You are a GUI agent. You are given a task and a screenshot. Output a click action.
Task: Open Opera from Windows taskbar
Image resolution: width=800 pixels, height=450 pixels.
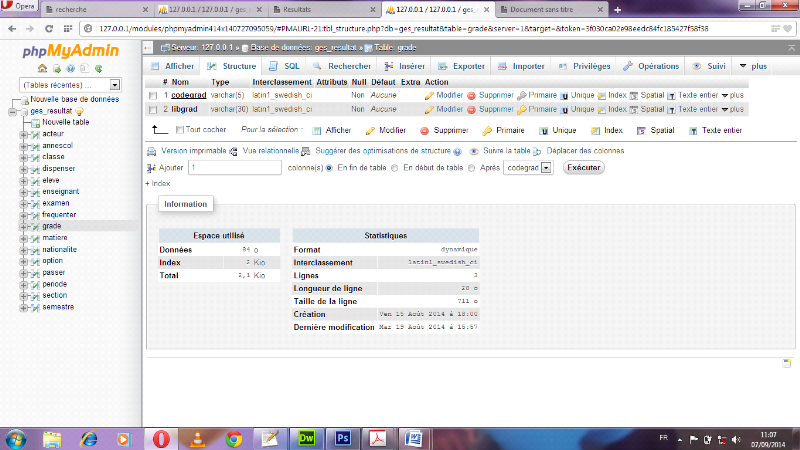click(x=161, y=439)
